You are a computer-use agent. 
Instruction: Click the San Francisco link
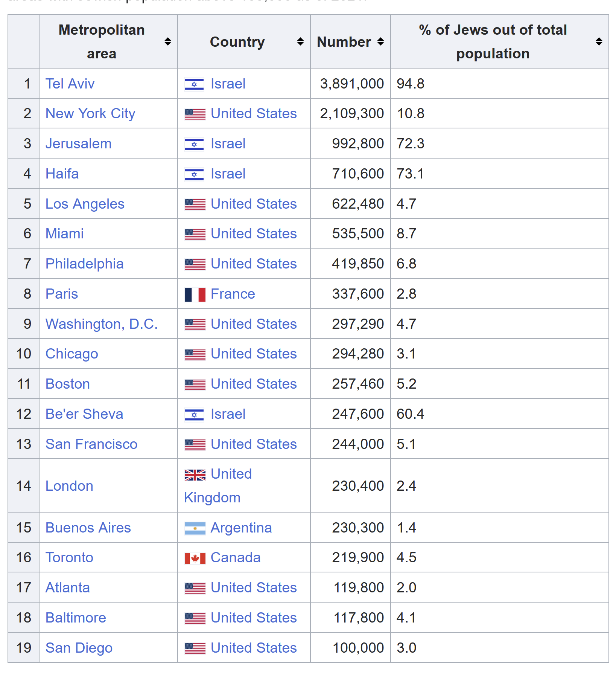tap(91, 444)
